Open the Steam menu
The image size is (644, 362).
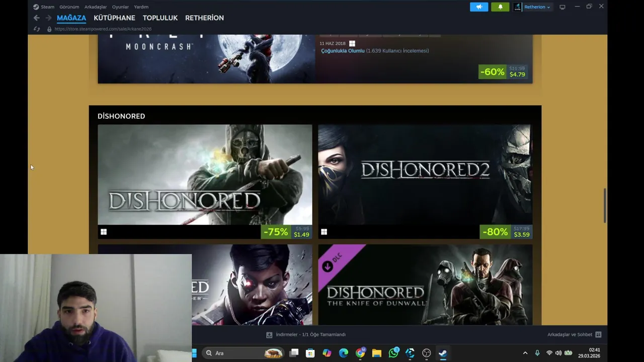(x=48, y=7)
